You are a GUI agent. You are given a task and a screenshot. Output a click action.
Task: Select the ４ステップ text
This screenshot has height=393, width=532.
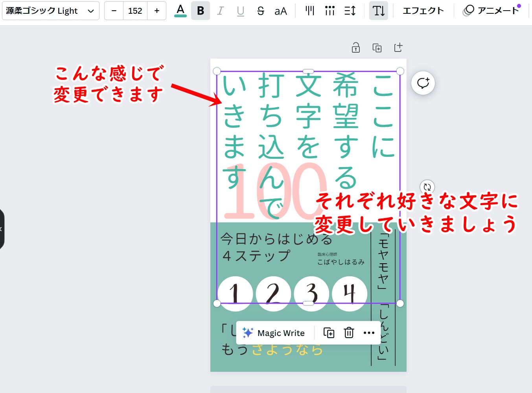256,256
